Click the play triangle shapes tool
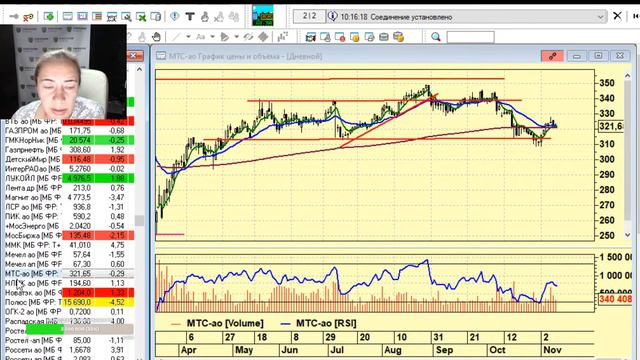Image resolution: width=640 pixels, height=360 pixels. pyautogui.click(x=224, y=37)
